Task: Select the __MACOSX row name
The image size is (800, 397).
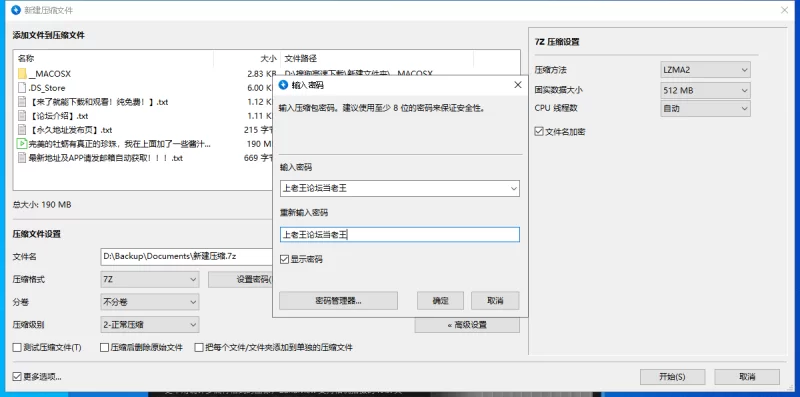Action: coord(49,73)
